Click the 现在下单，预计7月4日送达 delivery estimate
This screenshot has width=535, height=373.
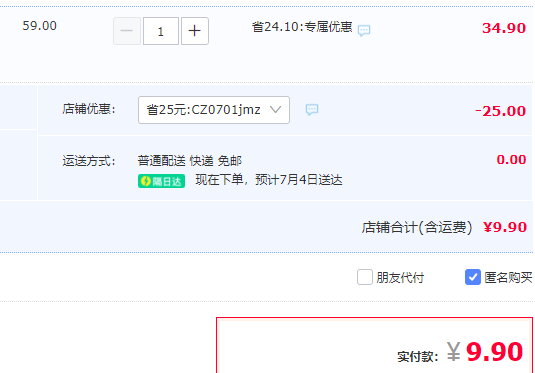pos(269,180)
